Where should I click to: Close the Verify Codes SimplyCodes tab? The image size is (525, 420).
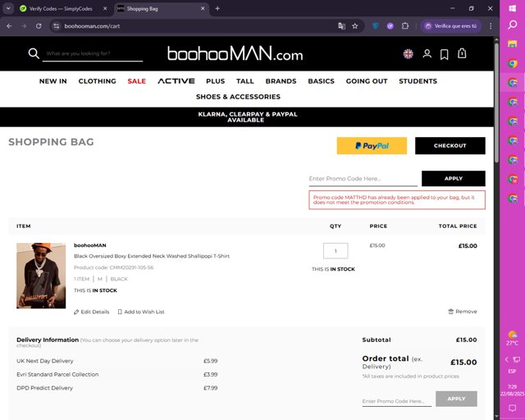point(105,9)
